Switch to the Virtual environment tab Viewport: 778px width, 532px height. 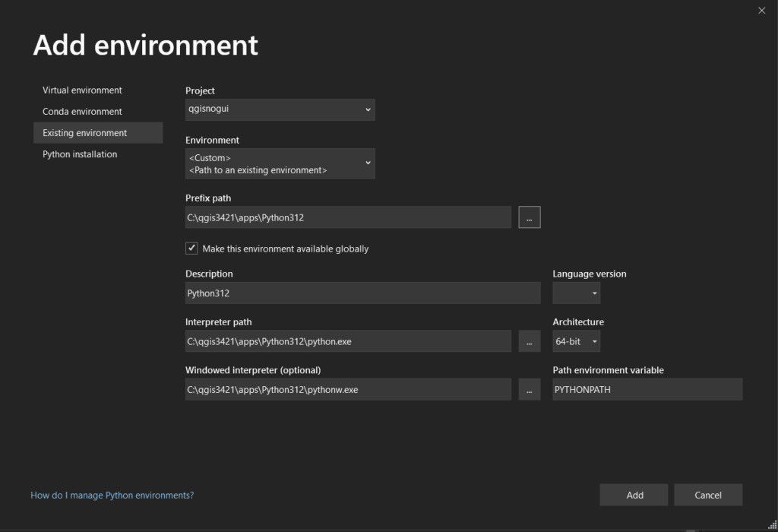coord(82,90)
